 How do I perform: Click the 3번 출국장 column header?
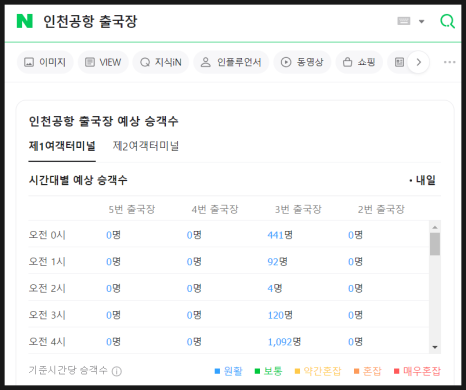pyautogui.click(x=298, y=209)
